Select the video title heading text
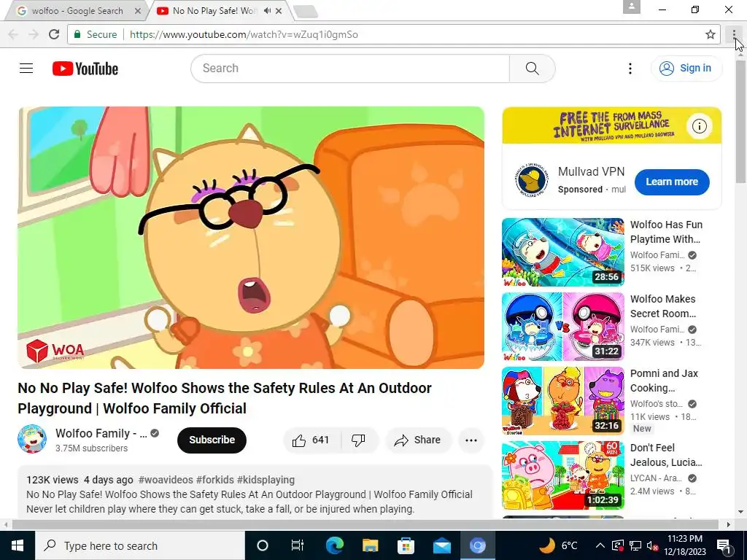 [225, 398]
